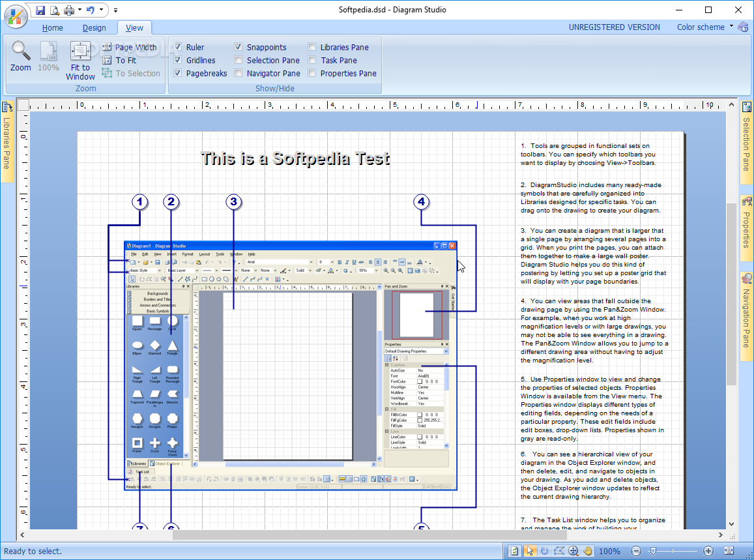This screenshot has height=560, width=754.
Task: Select the rotate tool in the status bar
Action: [x=544, y=551]
